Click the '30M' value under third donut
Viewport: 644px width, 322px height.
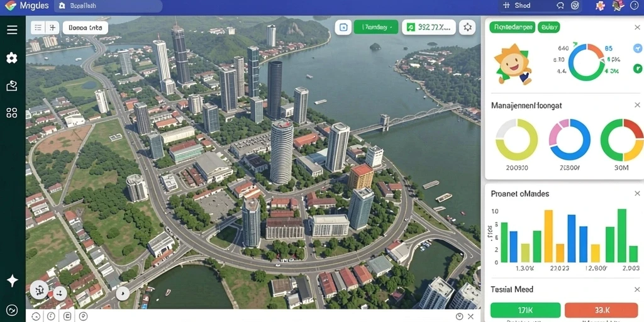pos(622,168)
